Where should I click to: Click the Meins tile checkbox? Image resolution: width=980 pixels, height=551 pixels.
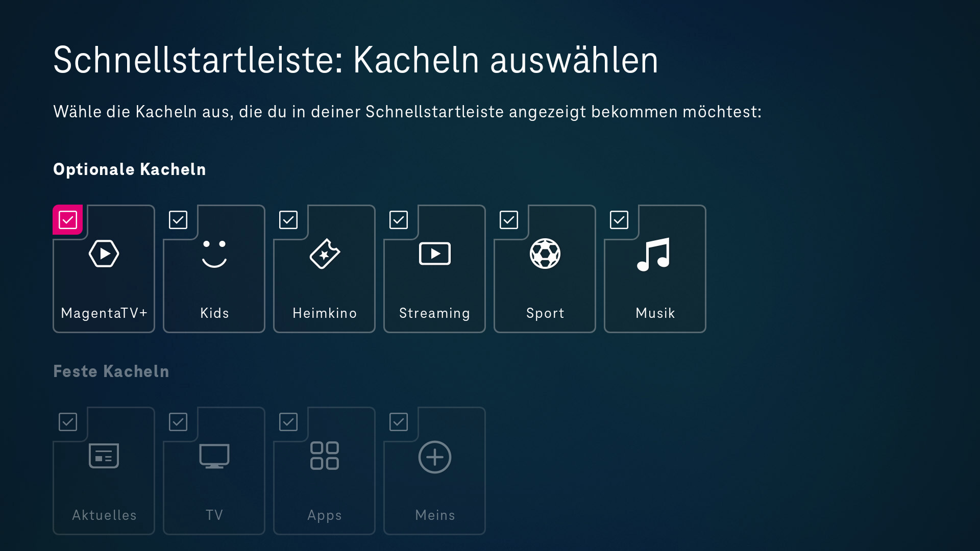tap(399, 422)
